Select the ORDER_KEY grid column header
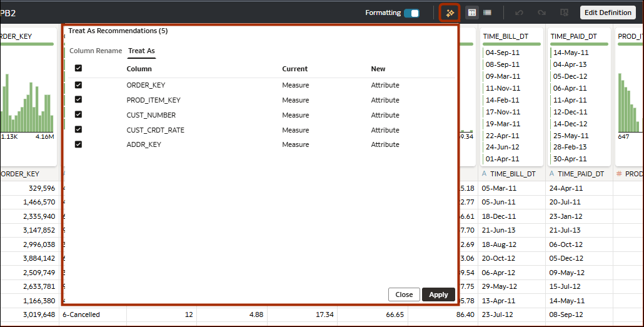 29,174
